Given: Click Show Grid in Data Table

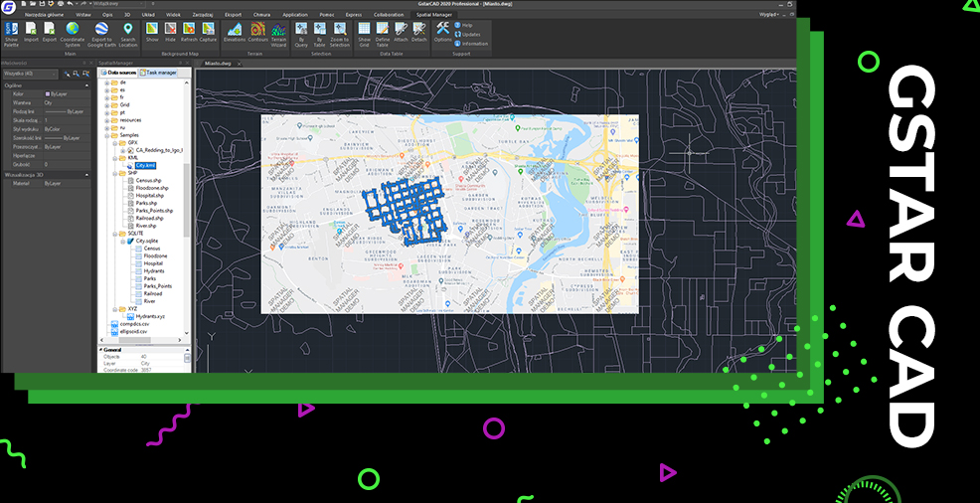Looking at the screenshot, I should (364, 35).
